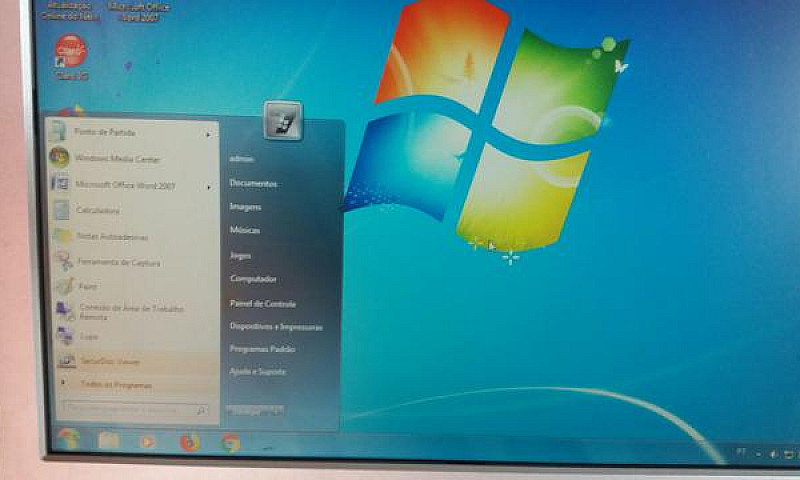Open the folder icon on taskbar

tap(109, 440)
